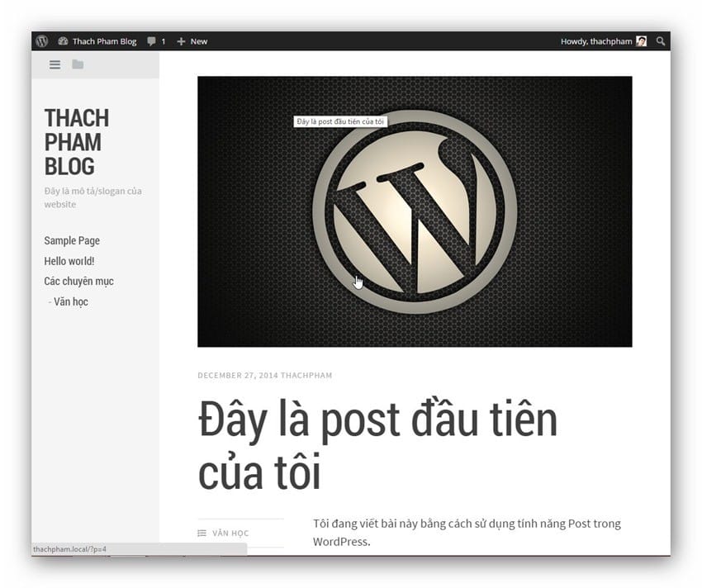Open the comments bubble icon

[x=151, y=41]
